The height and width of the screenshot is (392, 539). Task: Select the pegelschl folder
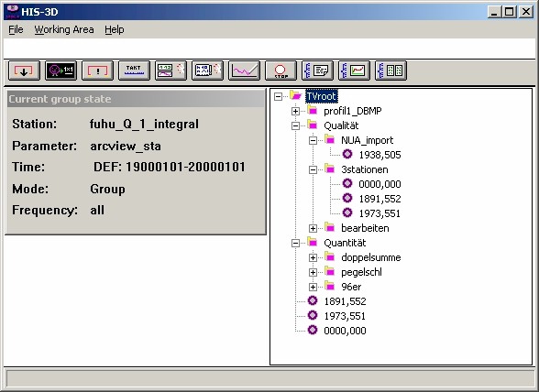(x=361, y=272)
